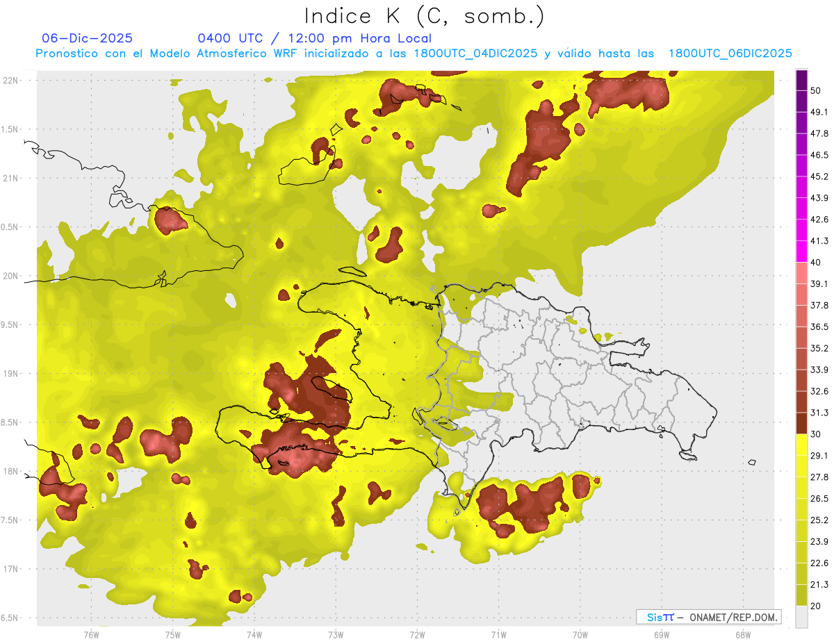Screen dimensions: 834x644
Task: Click the '72W' longitude label
Action: click(417, 634)
